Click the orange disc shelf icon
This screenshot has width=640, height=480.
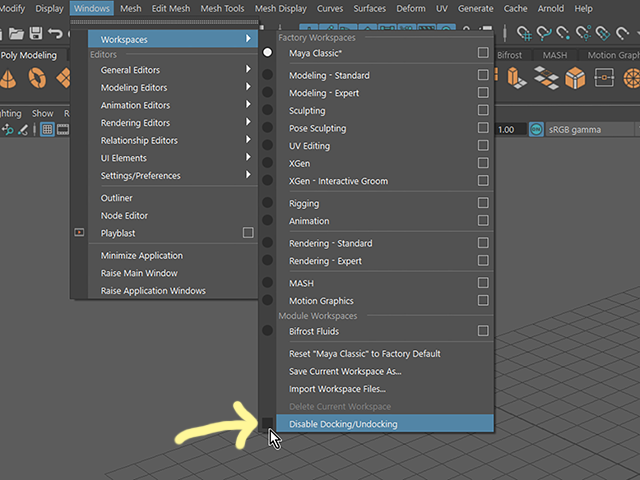pos(631,78)
